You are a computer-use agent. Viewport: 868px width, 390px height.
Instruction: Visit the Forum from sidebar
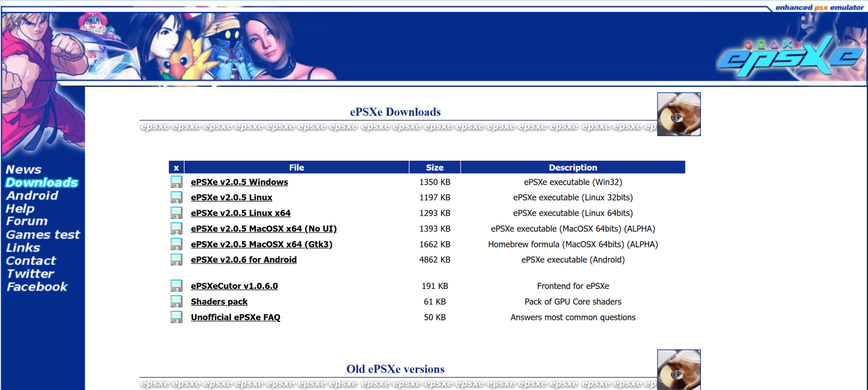(x=27, y=221)
